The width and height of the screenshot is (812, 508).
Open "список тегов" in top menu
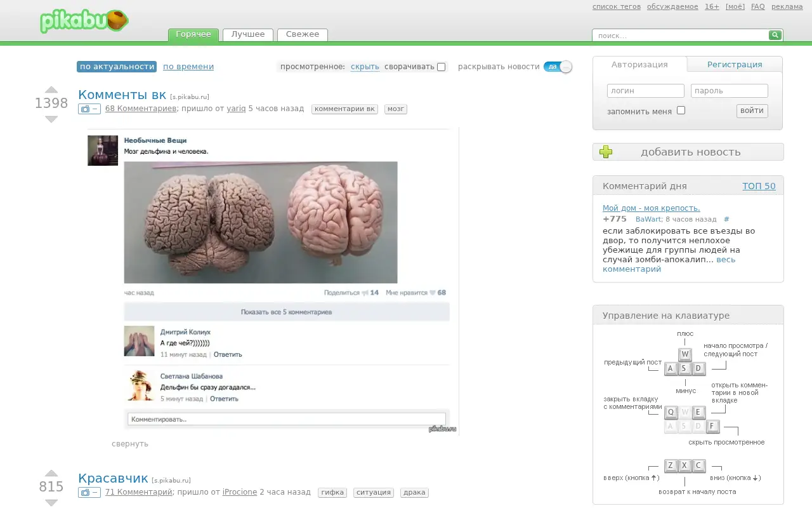617,7
